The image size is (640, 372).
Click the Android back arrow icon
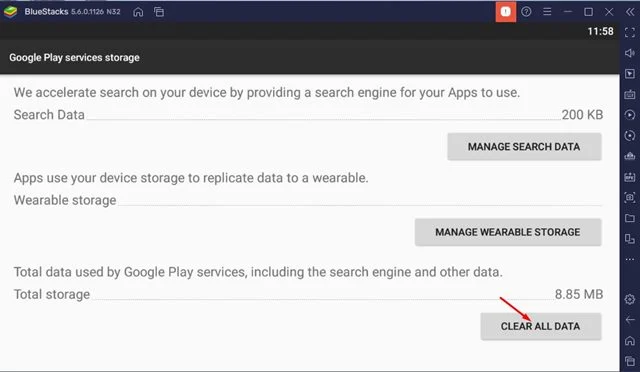pyautogui.click(x=630, y=320)
